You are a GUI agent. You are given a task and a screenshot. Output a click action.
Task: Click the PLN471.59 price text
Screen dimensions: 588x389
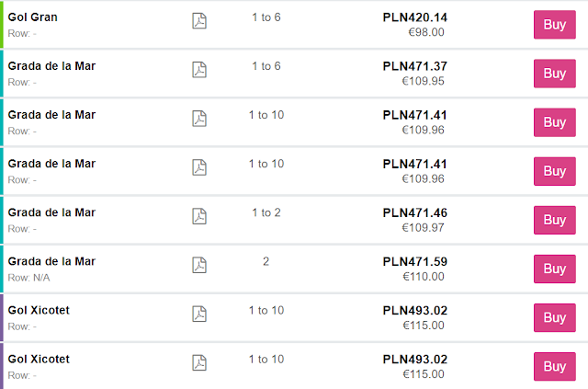[414, 261]
